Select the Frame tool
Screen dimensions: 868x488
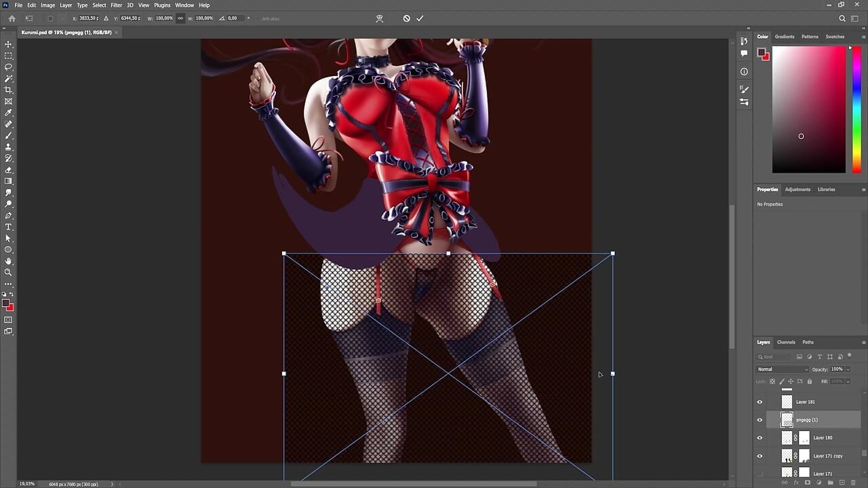point(8,102)
